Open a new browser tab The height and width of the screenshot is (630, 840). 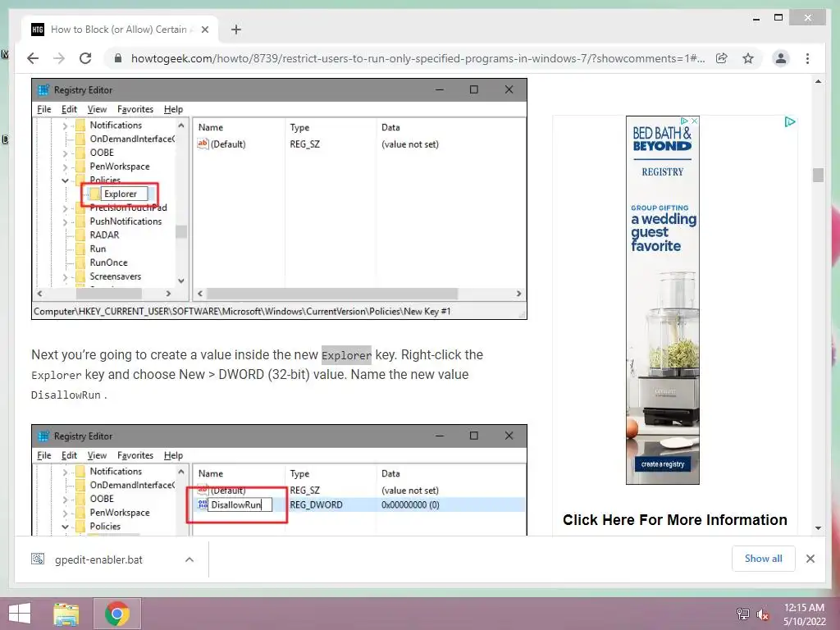[235, 30]
